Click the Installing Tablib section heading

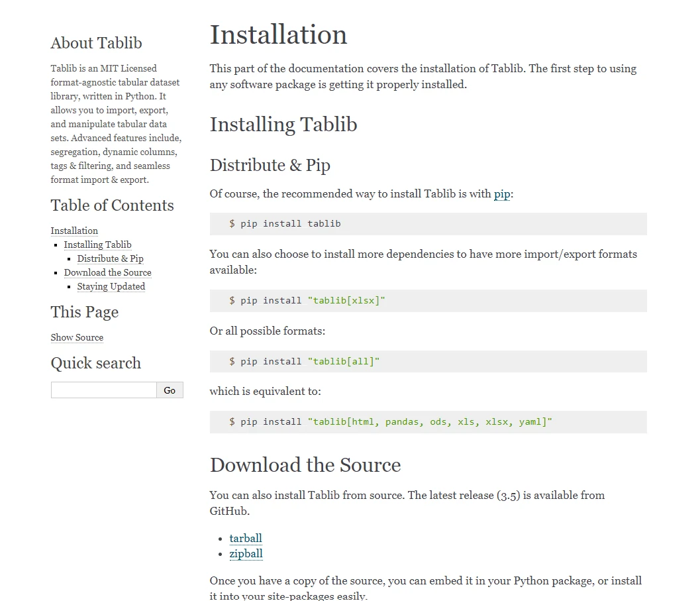coord(283,125)
